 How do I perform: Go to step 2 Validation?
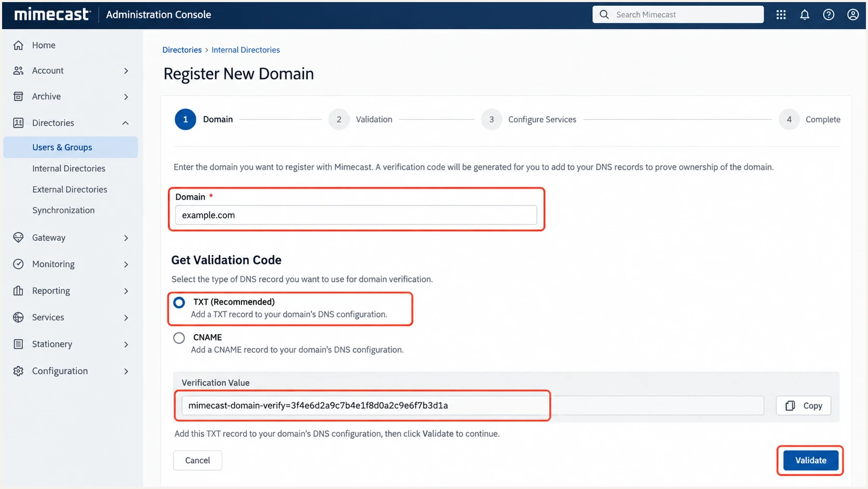coord(360,120)
